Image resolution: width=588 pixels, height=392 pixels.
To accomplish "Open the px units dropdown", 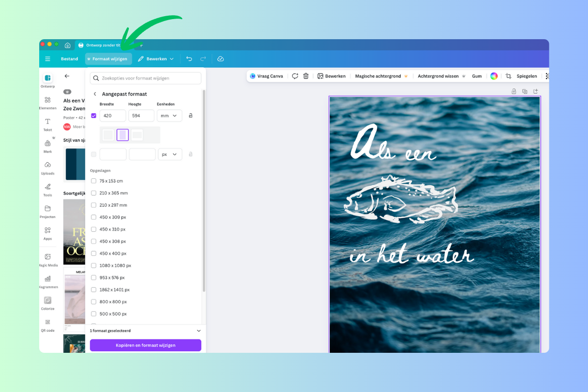I will point(170,154).
